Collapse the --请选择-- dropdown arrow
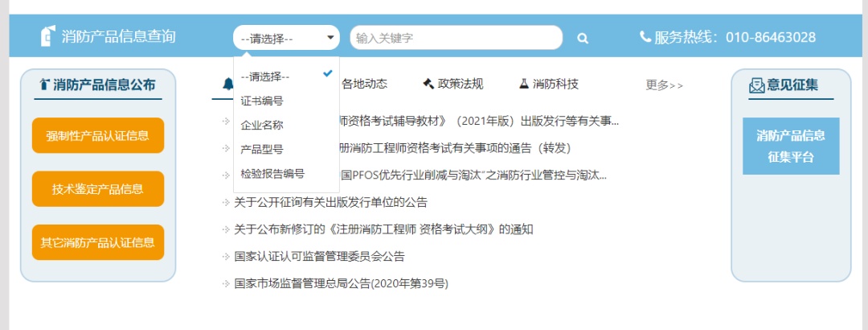This screenshot has height=330, width=868. 330,38
